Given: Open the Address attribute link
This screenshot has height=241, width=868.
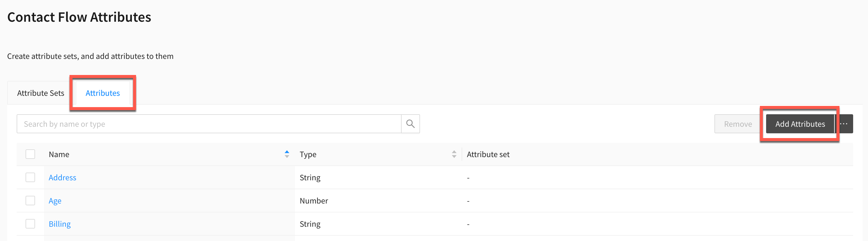Looking at the screenshot, I should coord(62,178).
